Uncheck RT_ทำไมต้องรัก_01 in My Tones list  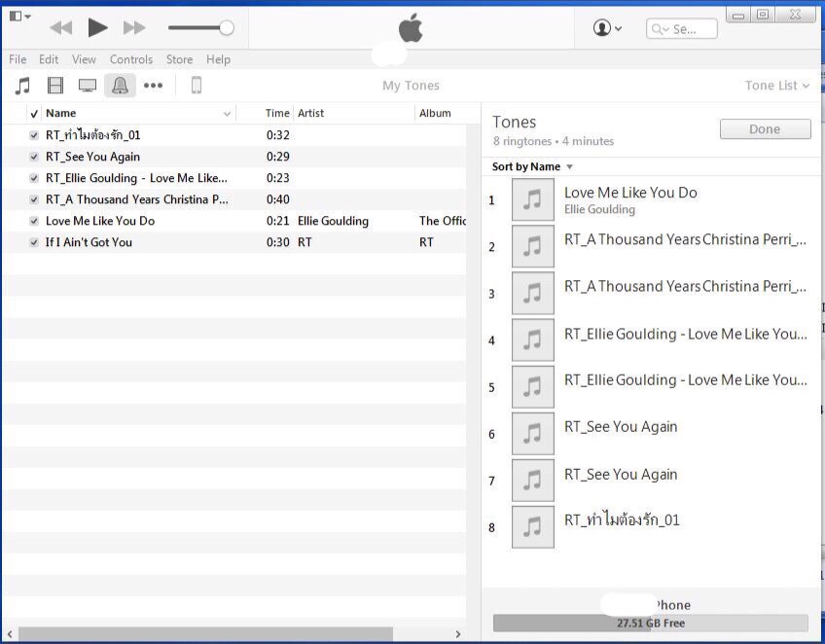pos(34,135)
